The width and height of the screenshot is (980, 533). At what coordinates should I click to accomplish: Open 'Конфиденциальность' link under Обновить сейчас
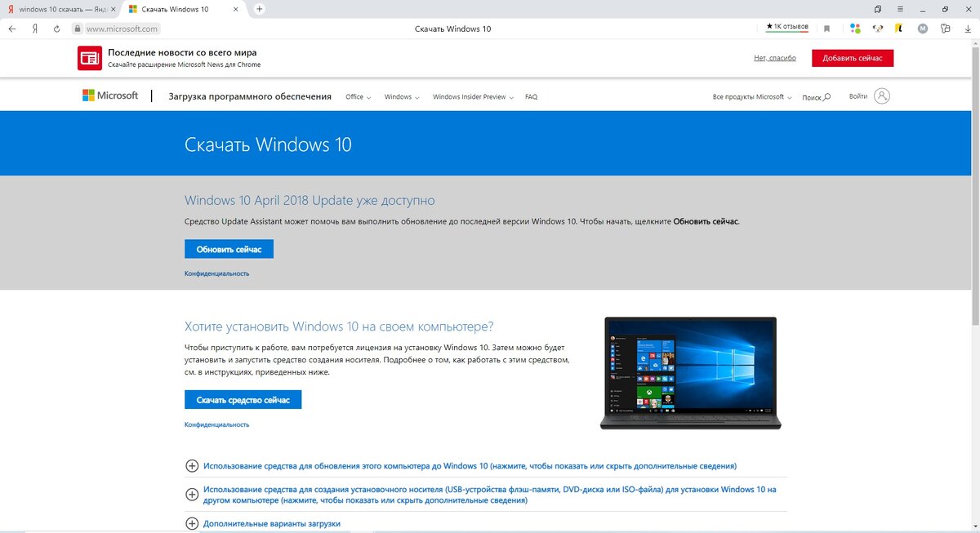click(x=216, y=273)
